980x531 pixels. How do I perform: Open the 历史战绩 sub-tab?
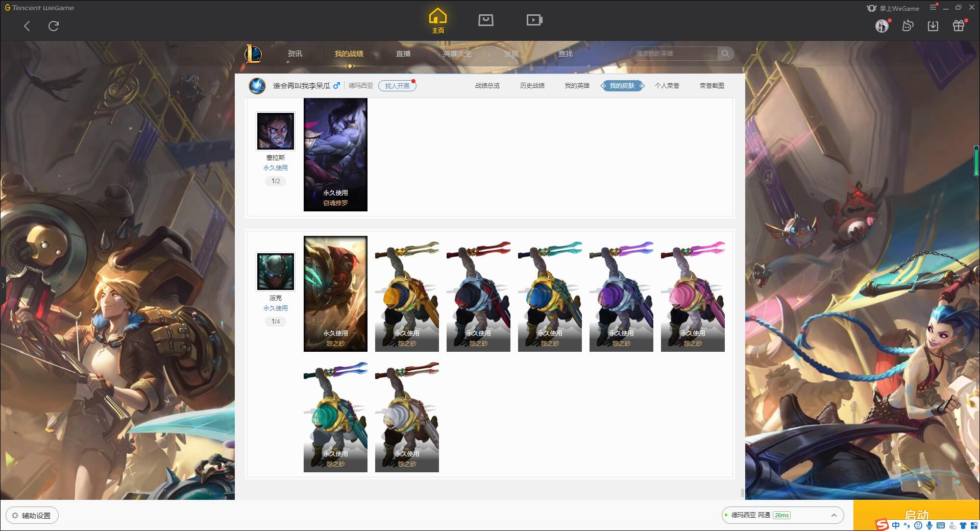(x=532, y=86)
